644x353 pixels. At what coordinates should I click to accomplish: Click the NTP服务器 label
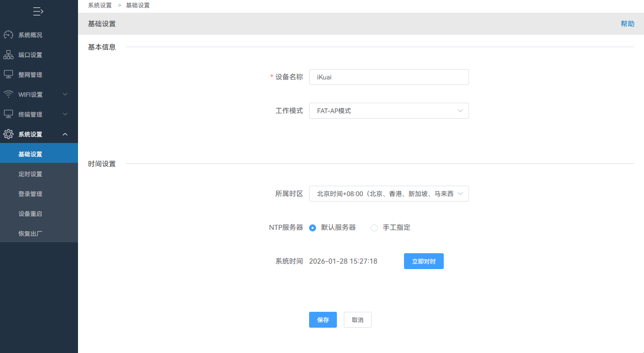pos(286,227)
